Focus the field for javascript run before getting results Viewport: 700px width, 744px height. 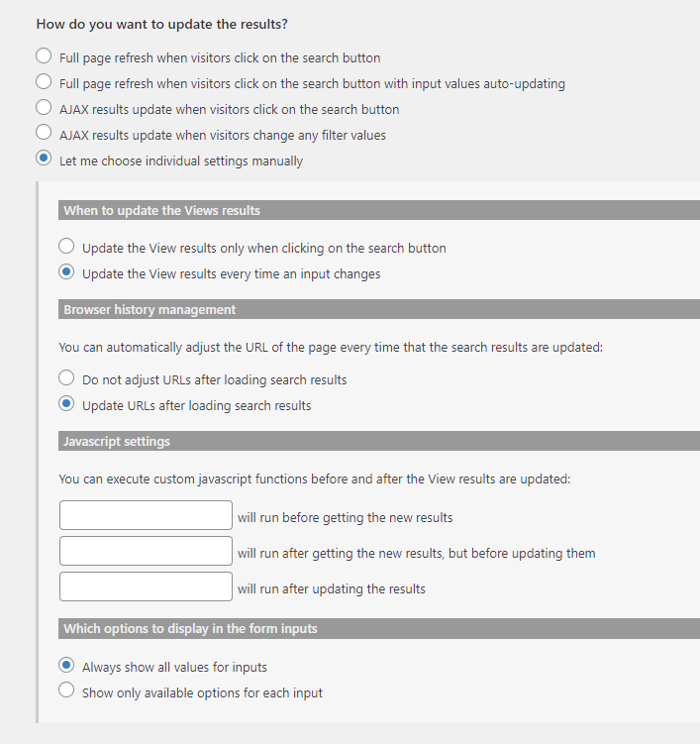(x=147, y=515)
